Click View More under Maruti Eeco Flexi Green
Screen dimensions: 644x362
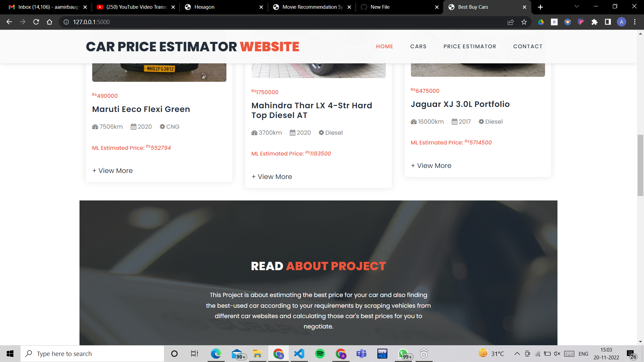tap(112, 171)
